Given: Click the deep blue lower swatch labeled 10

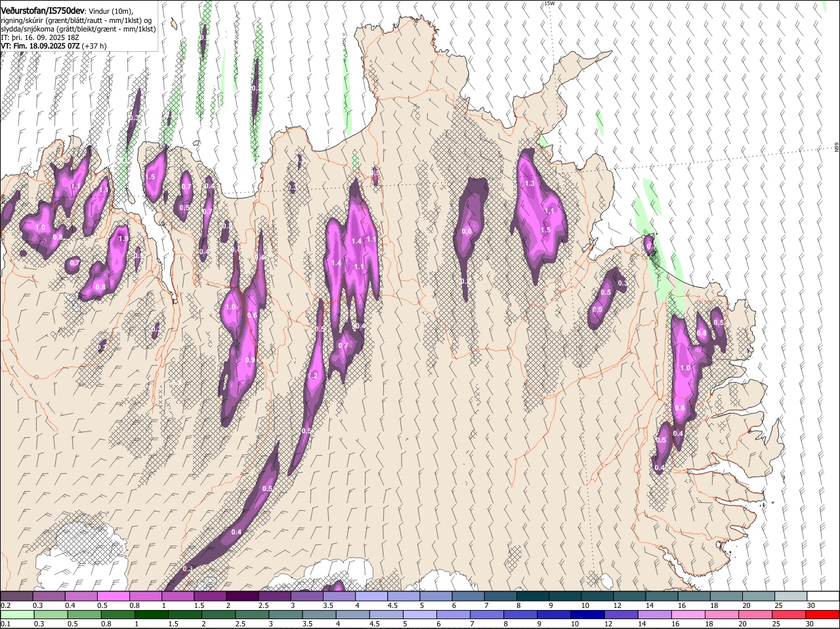Looking at the screenshot, I should (x=587, y=615).
